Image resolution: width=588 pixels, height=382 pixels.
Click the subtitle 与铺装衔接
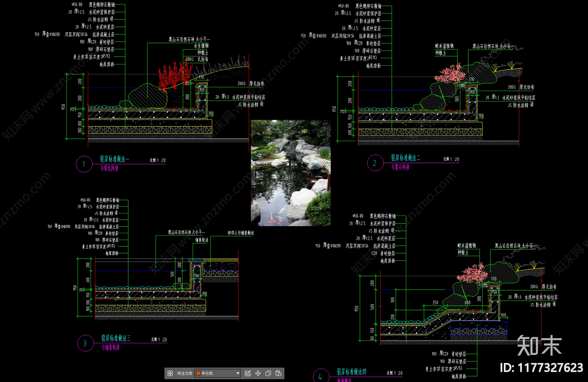pos(111,347)
